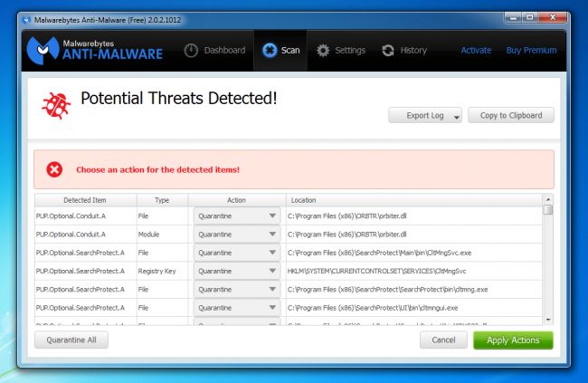Sort by Type column header
The width and height of the screenshot is (588, 383).
pyautogui.click(x=162, y=200)
